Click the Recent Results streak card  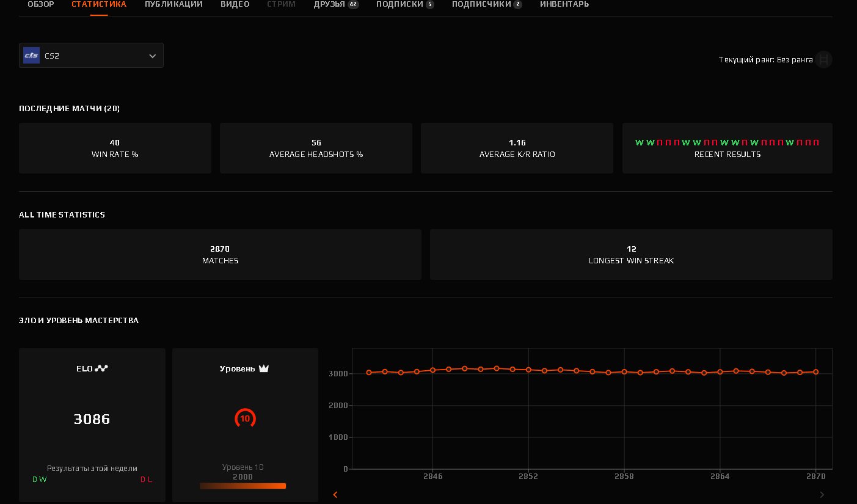coord(727,148)
